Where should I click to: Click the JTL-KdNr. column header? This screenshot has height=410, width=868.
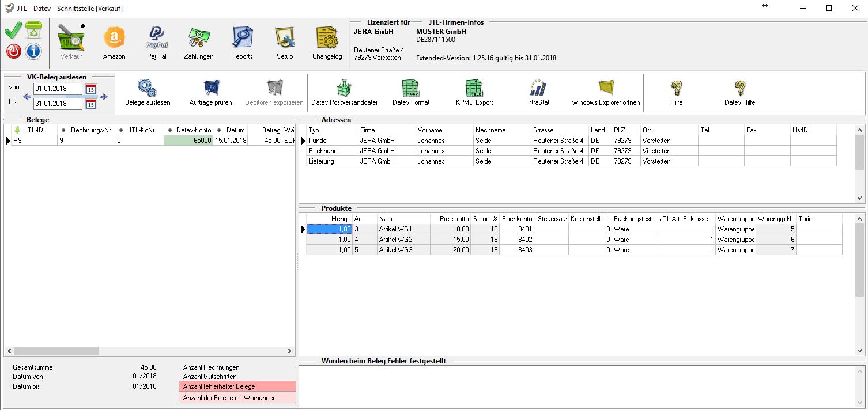tap(139, 130)
